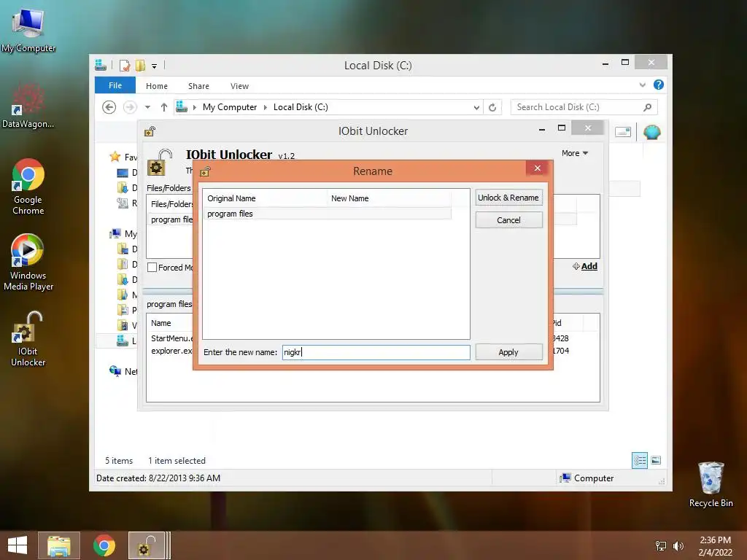Click the Pid value 1704

(x=561, y=351)
